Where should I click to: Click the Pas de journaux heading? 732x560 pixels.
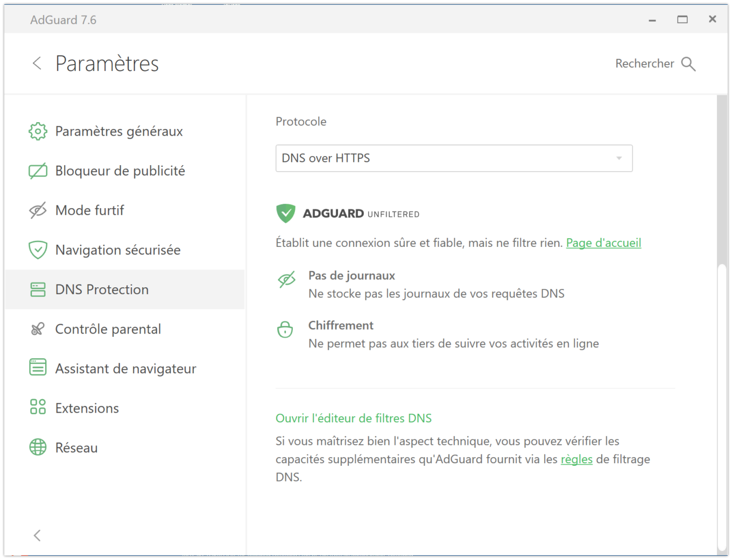click(x=351, y=275)
